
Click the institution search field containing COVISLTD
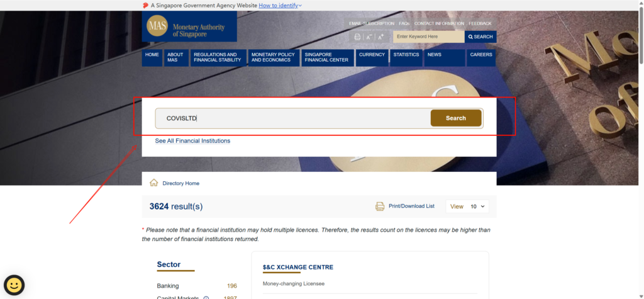tap(292, 118)
